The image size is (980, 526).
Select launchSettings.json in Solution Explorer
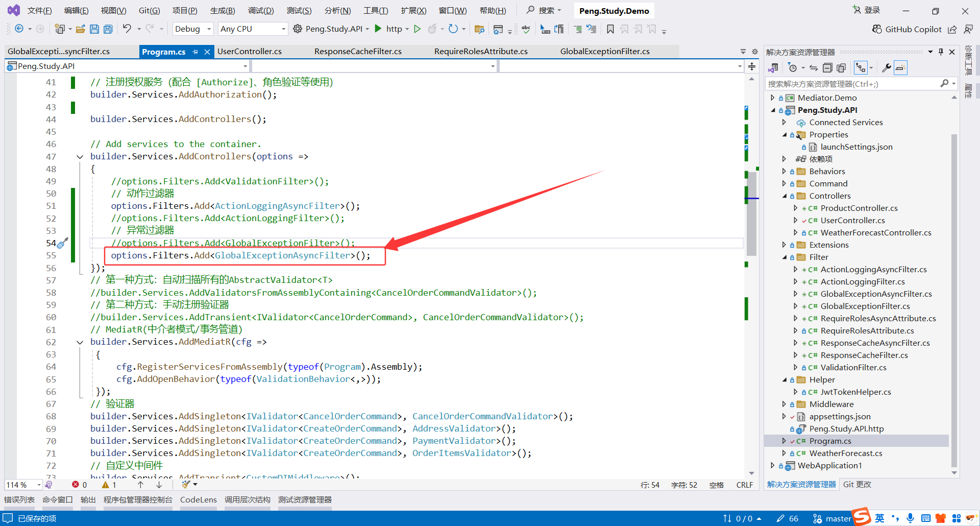pos(856,147)
